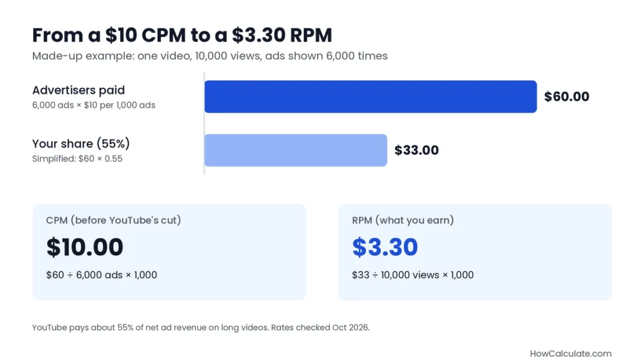Image resolution: width=644 pixels, height=362 pixels.
Task: Click the 'CPM (before YouTube's cut)' card heading
Action: click(113, 221)
